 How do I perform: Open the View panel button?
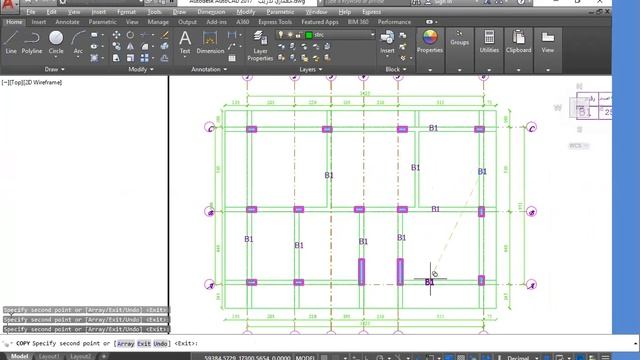[x=548, y=41]
